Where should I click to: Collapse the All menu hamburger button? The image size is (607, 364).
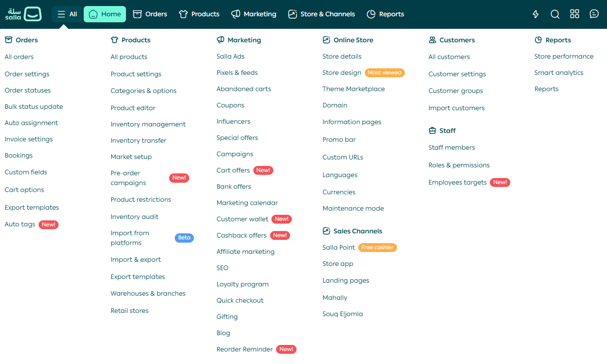click(67, 14)
